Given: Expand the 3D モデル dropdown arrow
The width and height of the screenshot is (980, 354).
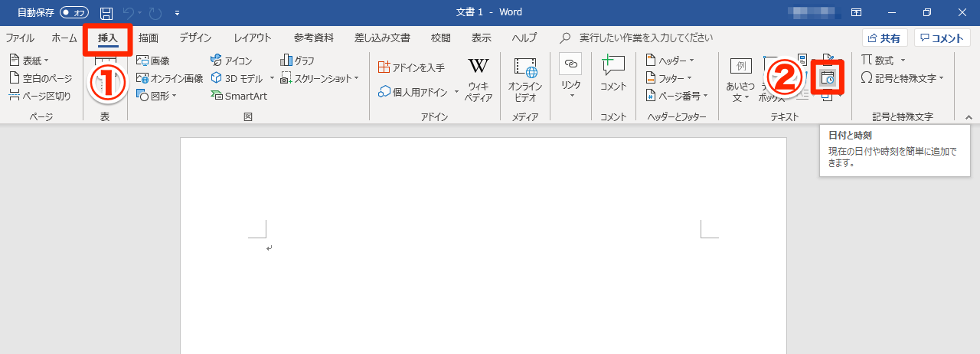Looking at the screenshot, I should [x=272, y=77].
